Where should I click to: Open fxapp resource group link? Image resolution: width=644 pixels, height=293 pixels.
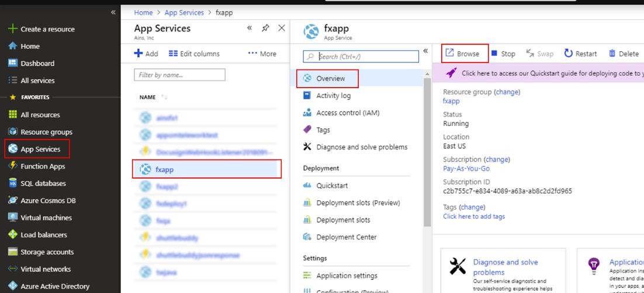451,101
